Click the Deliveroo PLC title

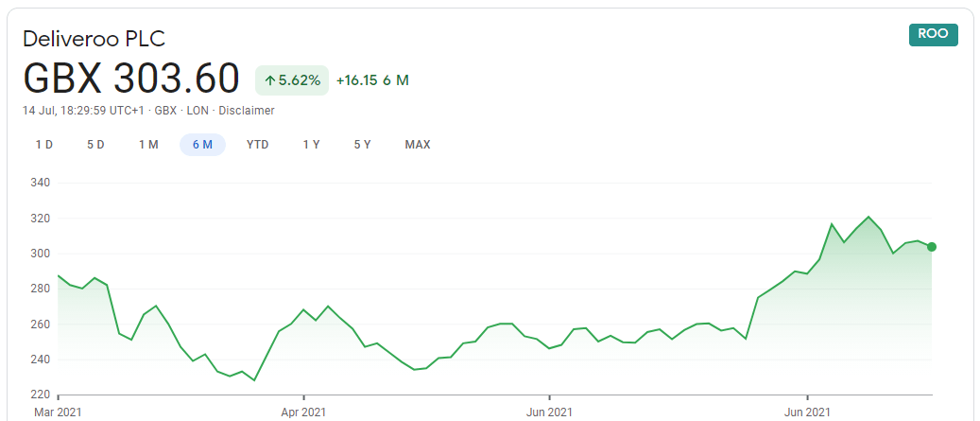tap(94, 39)
